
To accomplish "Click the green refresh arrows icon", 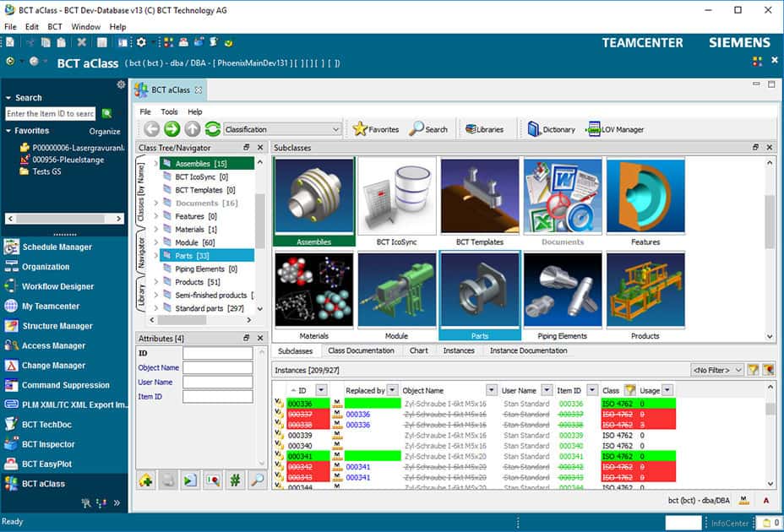I will coord(212,129).
